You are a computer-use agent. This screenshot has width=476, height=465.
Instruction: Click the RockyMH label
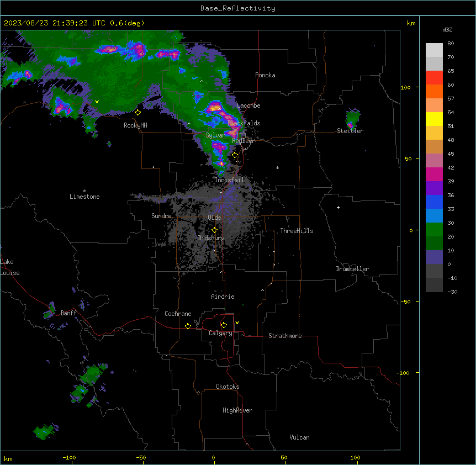click(x=135, y=125)
